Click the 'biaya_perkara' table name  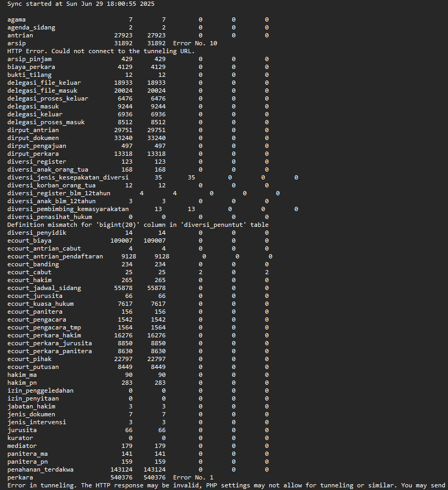click(x=31, y=67)
